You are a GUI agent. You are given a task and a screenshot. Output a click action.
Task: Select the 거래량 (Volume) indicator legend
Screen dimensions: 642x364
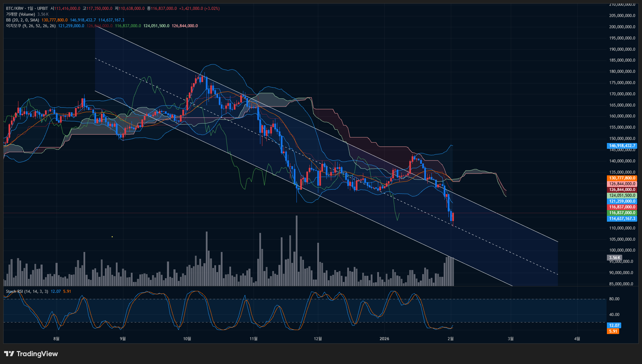click(20, 14)
